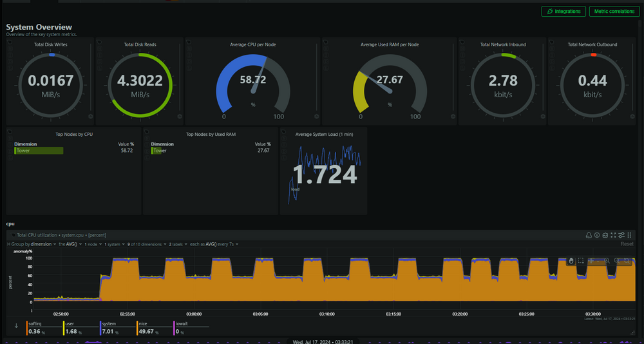This screenshot has height=344, width=644.
Task: Grab the CPU chart drag-handle dots icon
Action: pyautogui.click(x=629, y=235)
